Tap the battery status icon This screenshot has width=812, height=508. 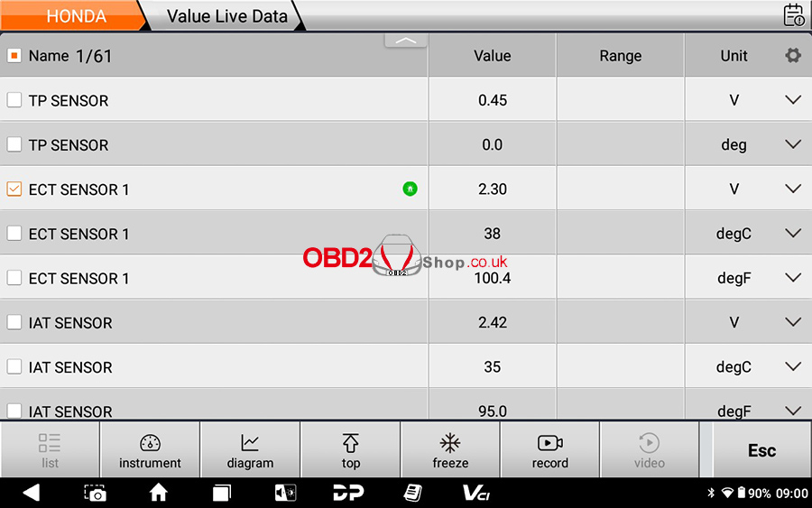pos(742,493)
